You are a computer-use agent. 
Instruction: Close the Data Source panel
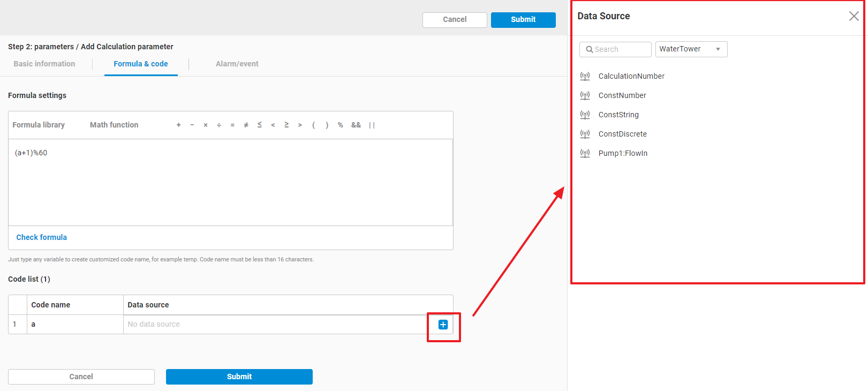click(x=854, y=16)
